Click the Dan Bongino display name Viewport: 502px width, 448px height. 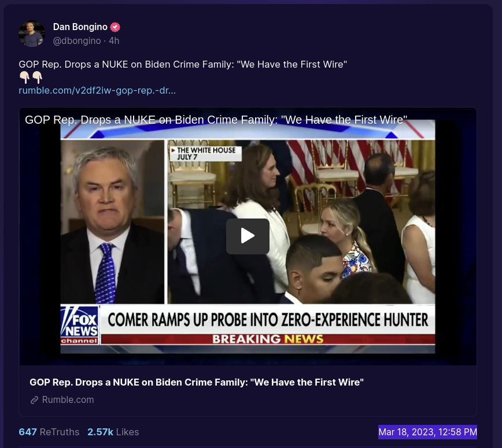(x=80, y=27)
